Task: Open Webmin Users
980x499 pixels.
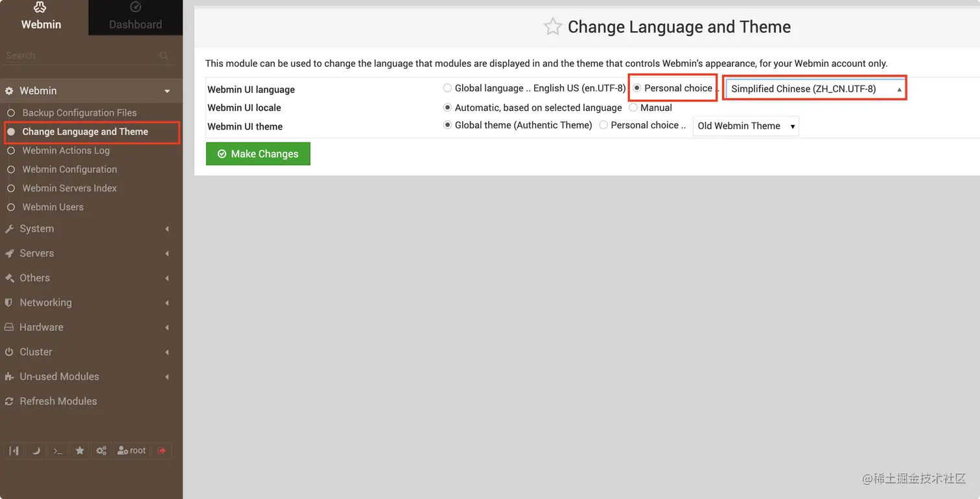Action: [52, 207]
